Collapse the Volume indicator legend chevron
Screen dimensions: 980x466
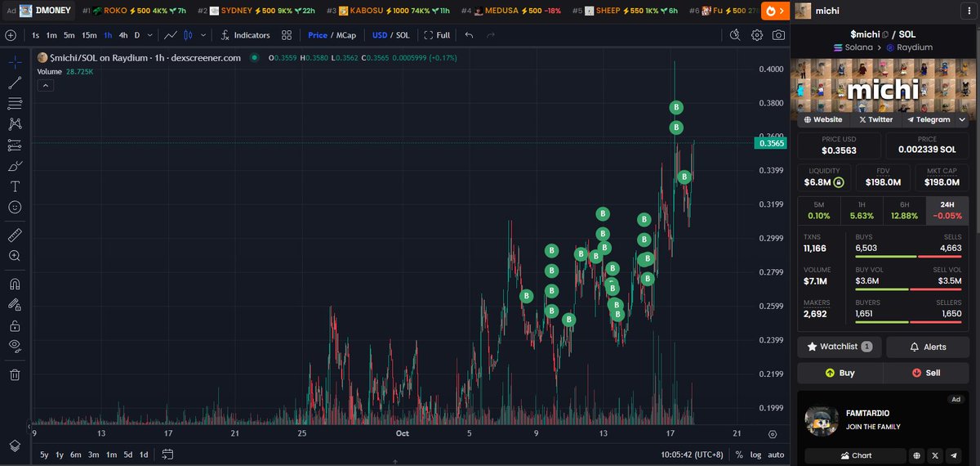(x=45, y=85)
